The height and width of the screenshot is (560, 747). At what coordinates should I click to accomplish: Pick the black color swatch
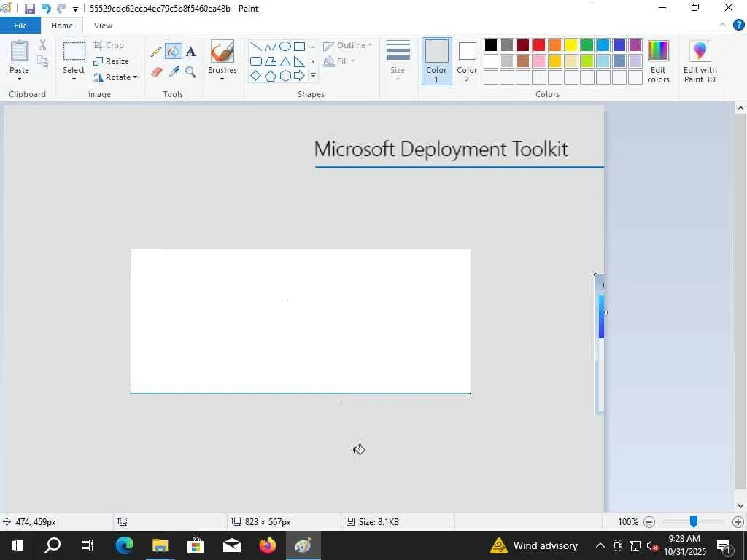click(x=491, y=45)
